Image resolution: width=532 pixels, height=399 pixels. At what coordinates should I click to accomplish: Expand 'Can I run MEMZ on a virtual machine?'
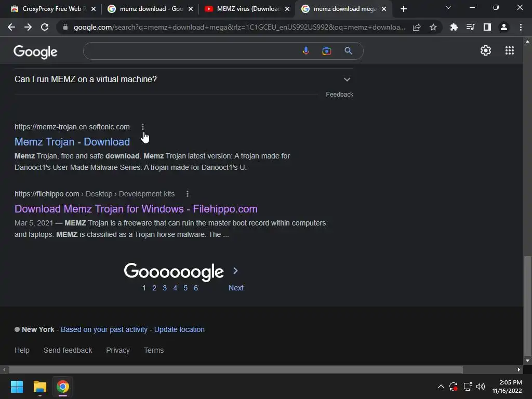coord(183,79)
